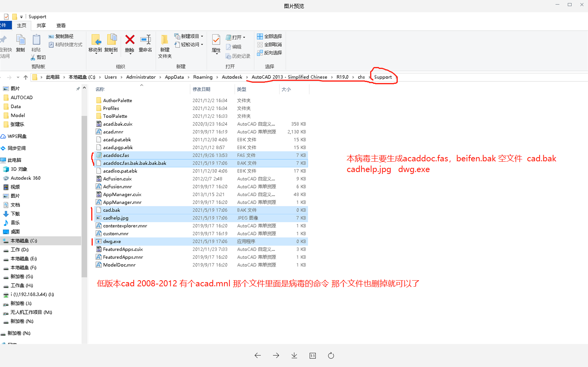Click Select All (全部选择) button
Image resolution: width=588 pixels, height=367 pixels.
click(270, 36)
